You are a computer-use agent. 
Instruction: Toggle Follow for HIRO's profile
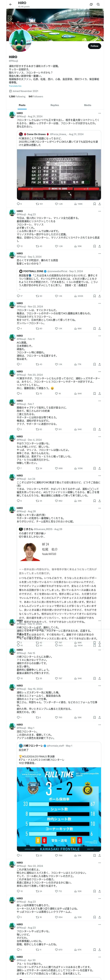(x=94, y=46)
